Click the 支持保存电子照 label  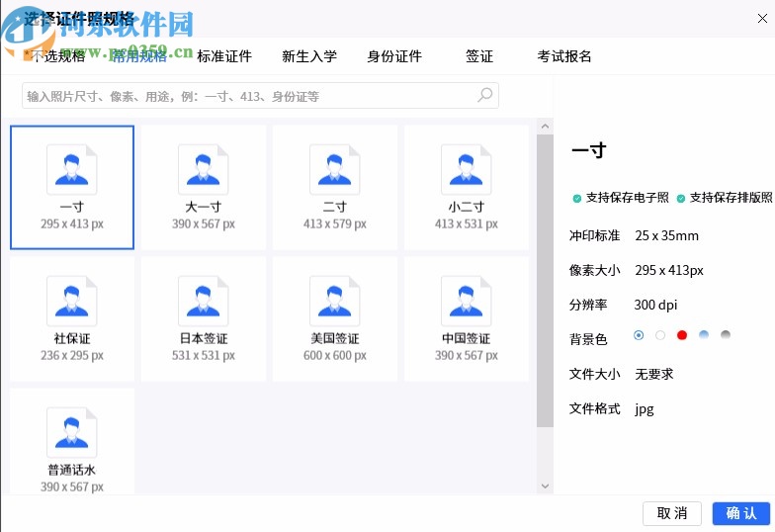(627, 198)
